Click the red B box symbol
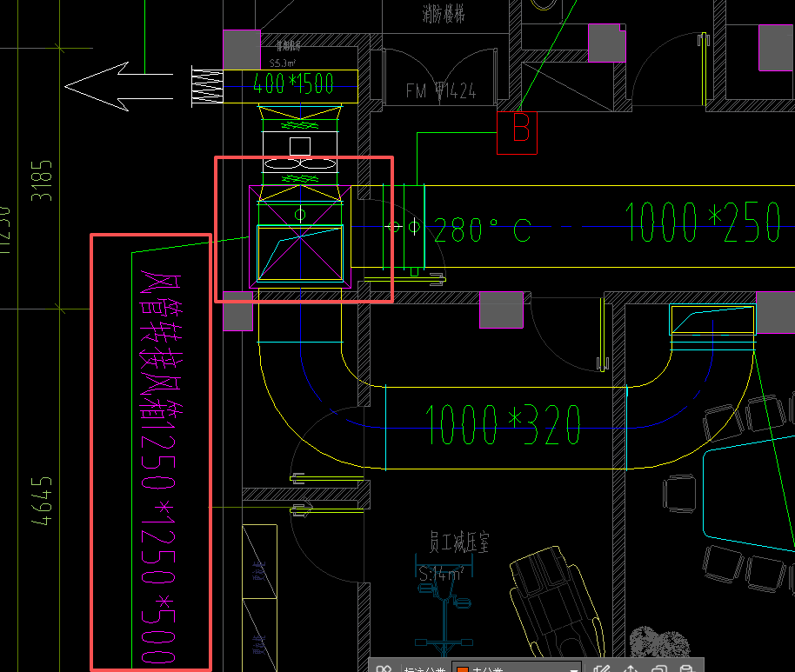The width and height of the screenshot is (795, 672). (517, 133)
